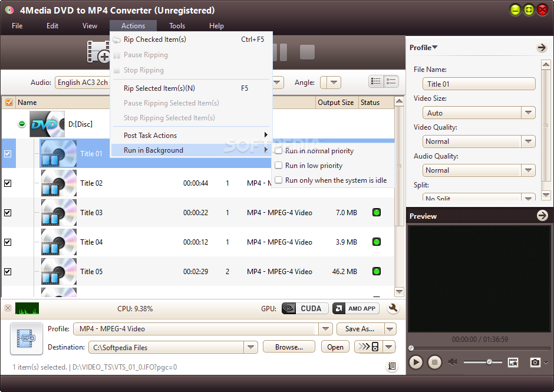Open the log list icon
Viewport: 554px width, 392px height.
click(x=392, y=366)
